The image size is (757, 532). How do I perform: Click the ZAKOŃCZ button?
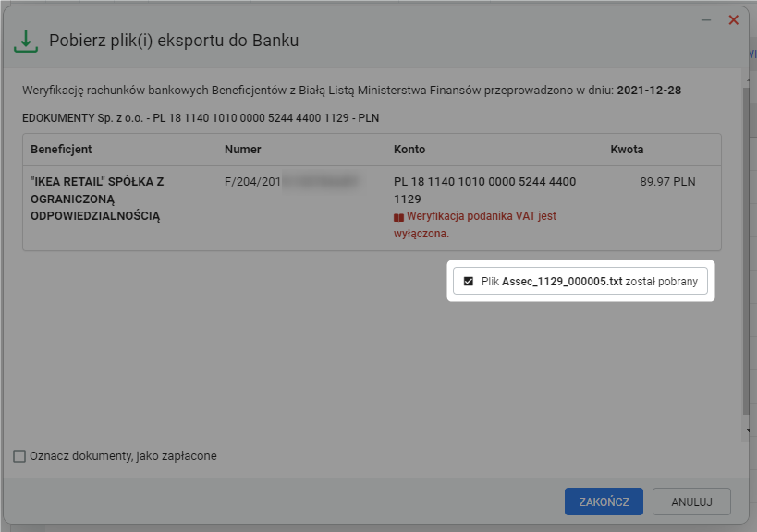(604, 502)
